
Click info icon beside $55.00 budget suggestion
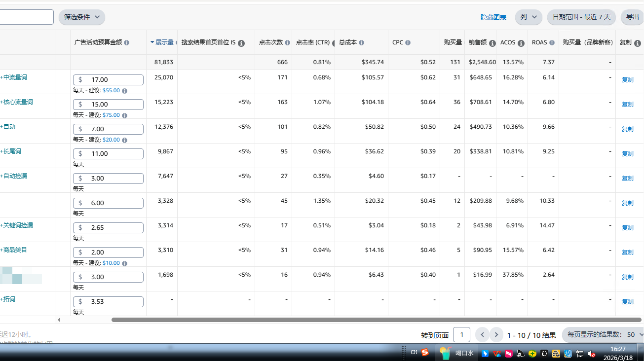124,91
